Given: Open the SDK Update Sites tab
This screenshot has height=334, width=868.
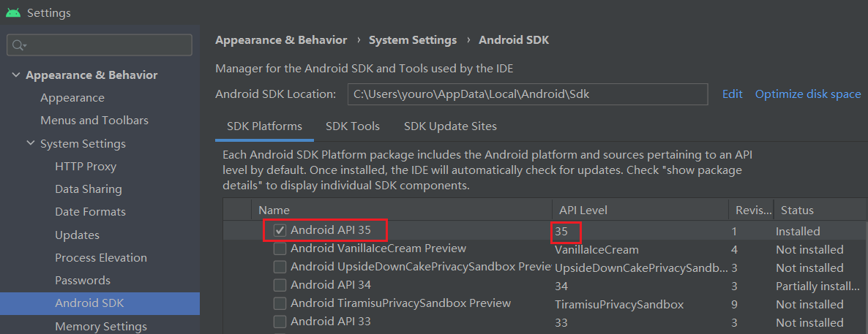Looking at the screenshot, I should coord(450,126).
